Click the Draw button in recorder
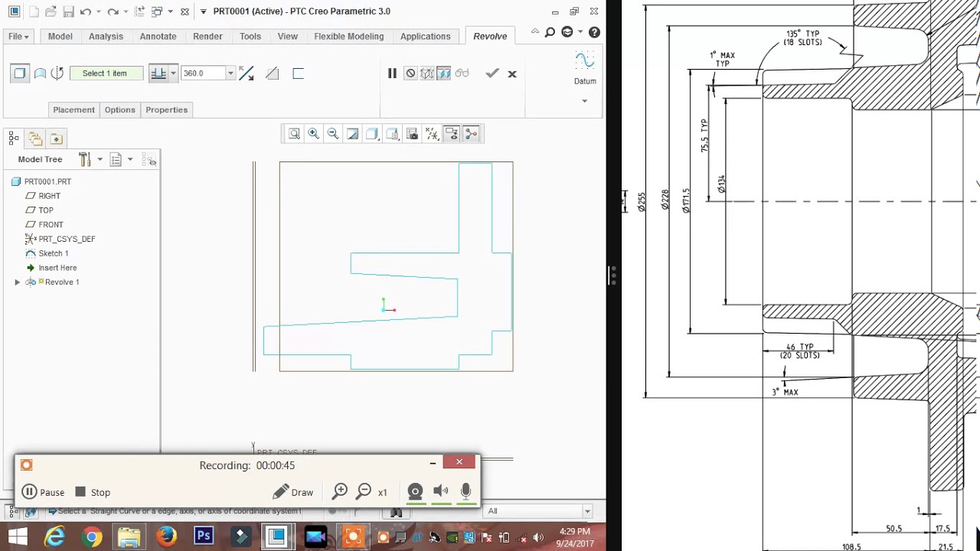The height and width of the screenshot is (551, 980). click(x=292, y=492)
